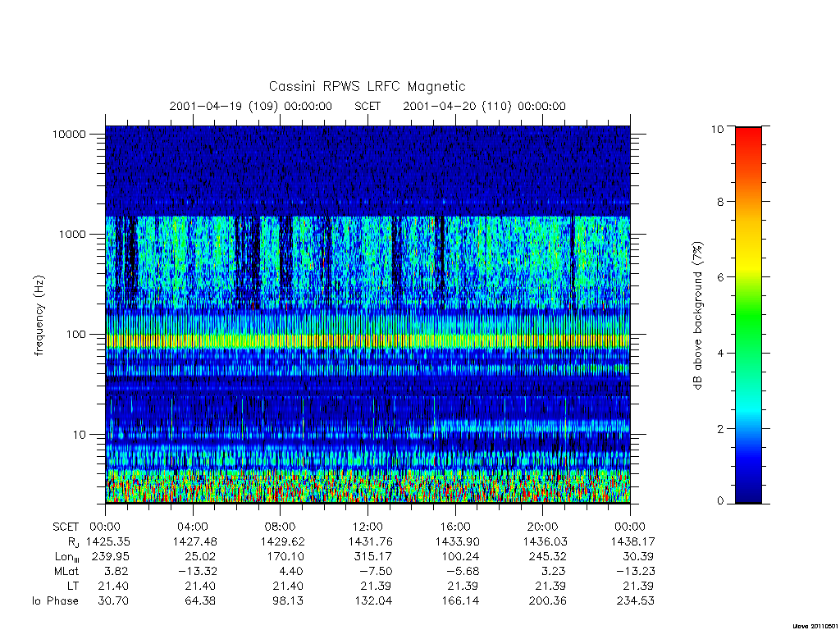The height and width of the screenshot is (630, 840).
Task: Click the plot title Cassini RPWS LRFC Magnetic
Action: pyautogui.click(x=367, y=86)
